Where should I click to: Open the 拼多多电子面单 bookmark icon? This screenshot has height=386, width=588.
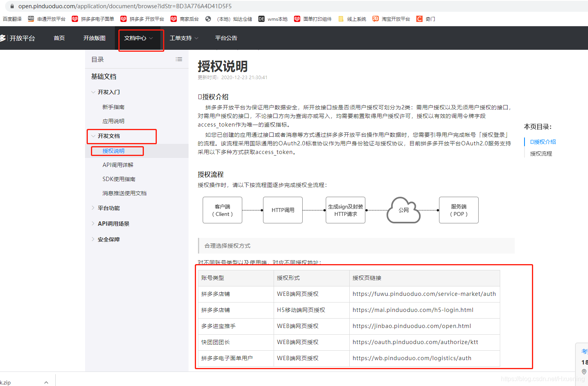point(74,19)
